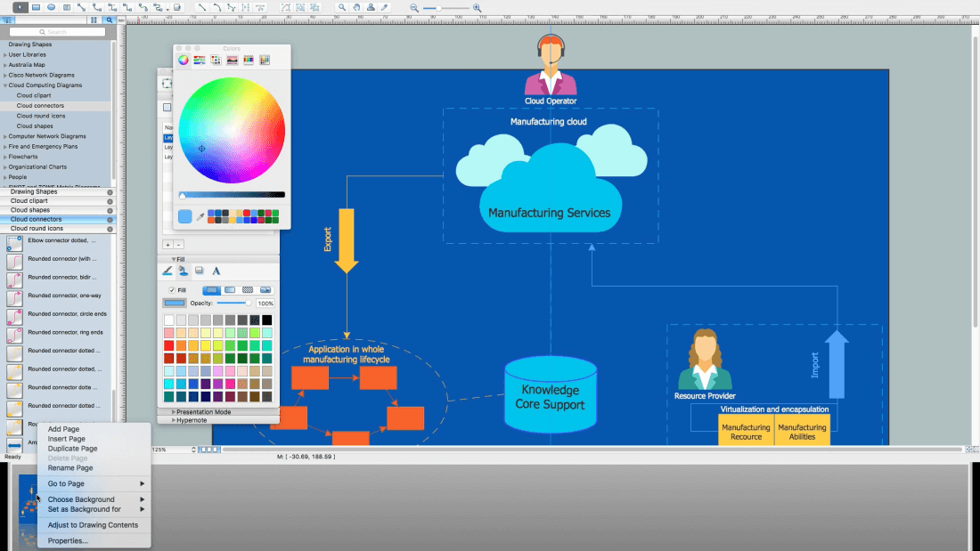Toggle the Fill checkbox
This screenshot has width=980, height=551.
click(x=172, y=290)
